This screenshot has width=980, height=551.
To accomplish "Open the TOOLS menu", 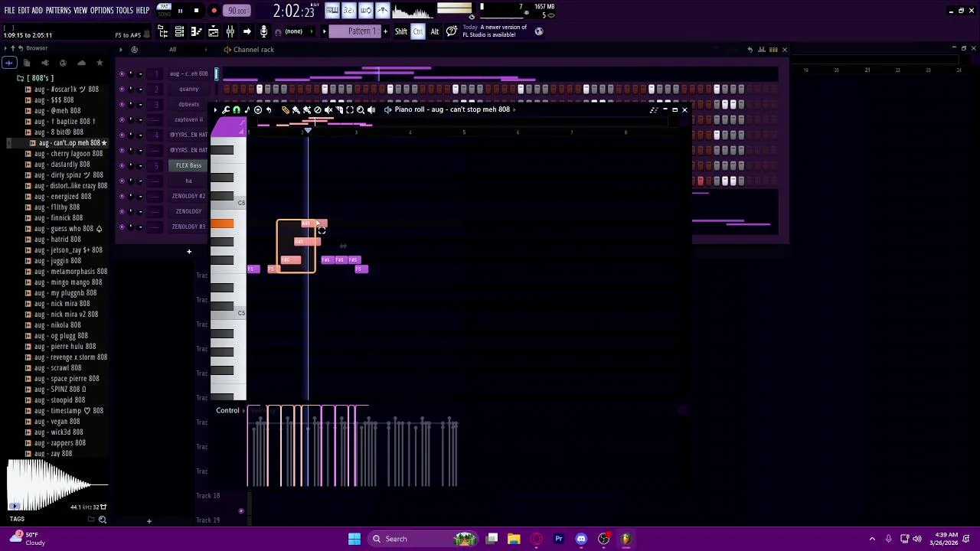I will (x=124, y=10).
